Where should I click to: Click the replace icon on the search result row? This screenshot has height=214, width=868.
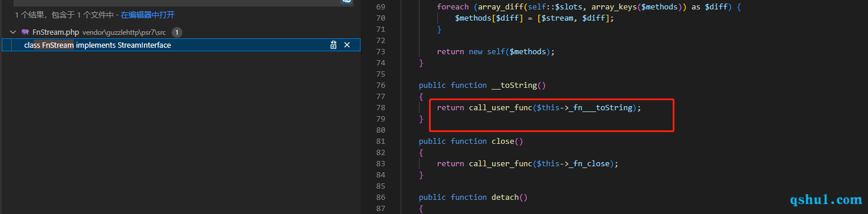pyautogui.click(x=333, y=45)
